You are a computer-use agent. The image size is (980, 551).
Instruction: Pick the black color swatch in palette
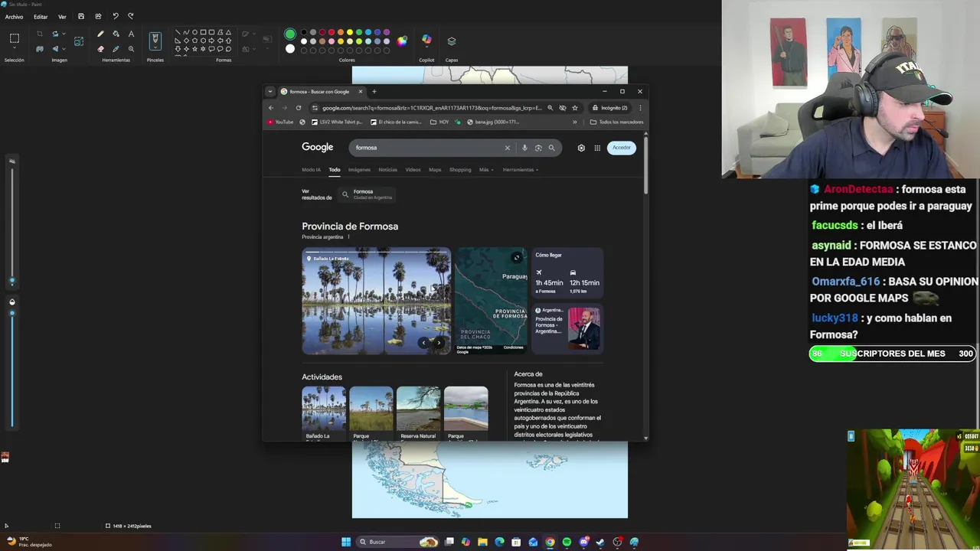coord(304,33)
